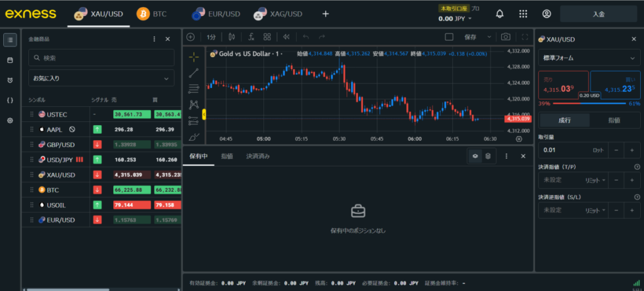Select the 指値 pending order option in order form

(x=614, y=120)
